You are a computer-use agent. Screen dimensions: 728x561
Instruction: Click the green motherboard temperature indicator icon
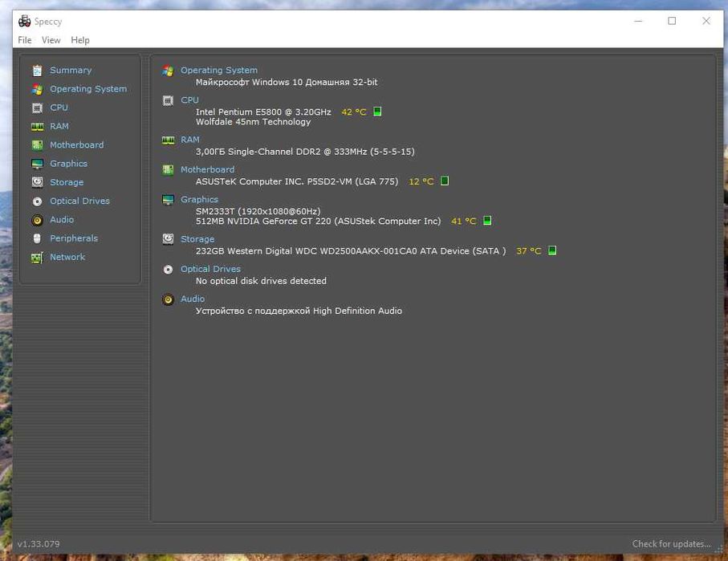(x=445, y=181)
